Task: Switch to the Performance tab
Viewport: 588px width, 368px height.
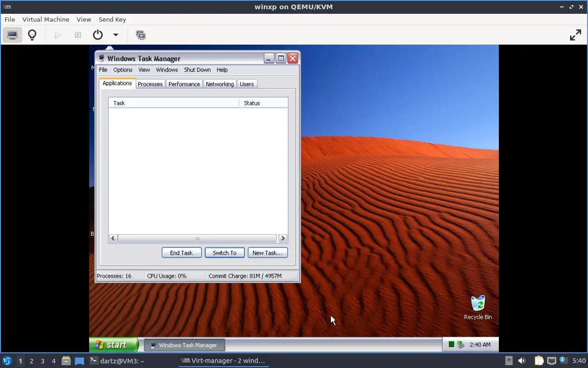Action: tap(184, 84)
